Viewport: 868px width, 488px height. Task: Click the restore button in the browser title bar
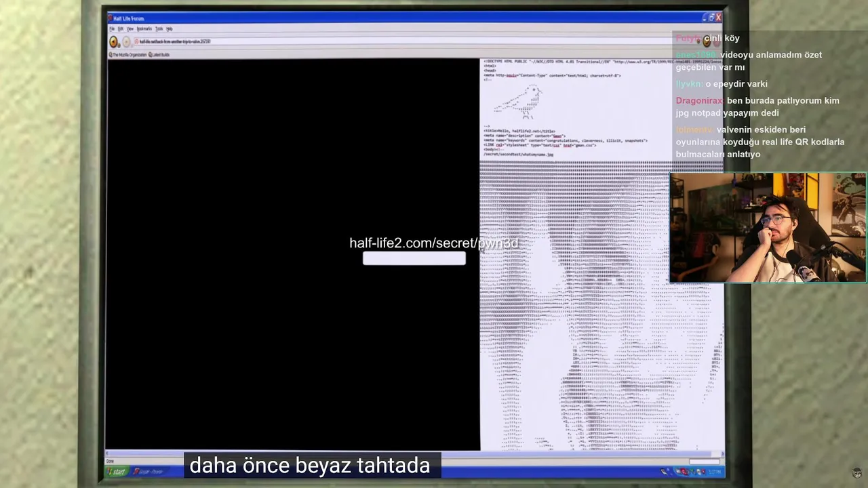click(x=711, y=18)
